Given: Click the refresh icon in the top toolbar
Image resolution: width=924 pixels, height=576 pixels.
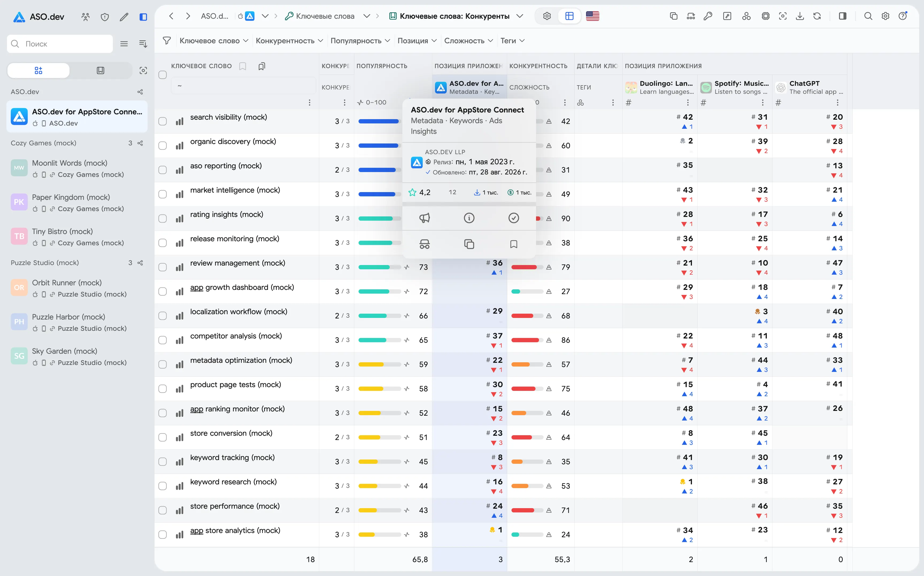Looking at the screenshot, I should click(x=817, y=16).
